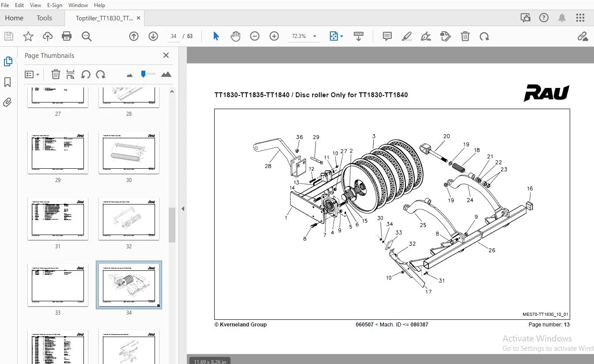This screenshot has width=594, height=364.
Task: Add a comment with the speech bubble icon
Action: (387, 36)
